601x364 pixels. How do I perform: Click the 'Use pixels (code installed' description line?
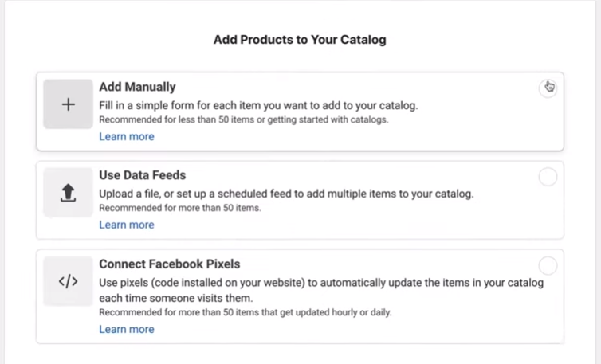321,283
